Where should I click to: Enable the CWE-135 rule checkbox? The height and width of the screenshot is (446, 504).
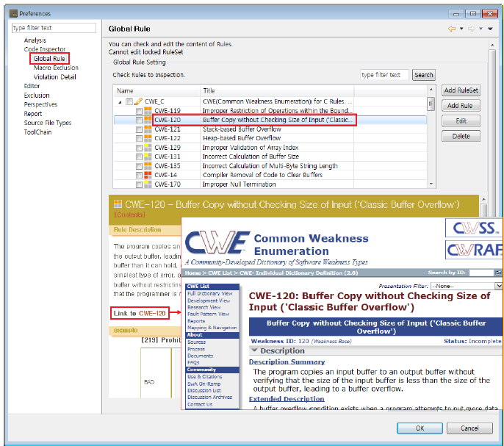pos(139,166)
